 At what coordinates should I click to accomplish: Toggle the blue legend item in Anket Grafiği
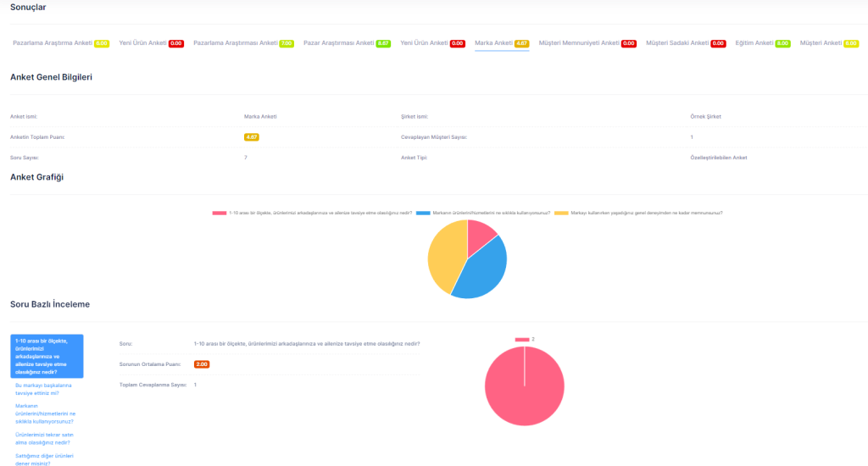(482, 213)
